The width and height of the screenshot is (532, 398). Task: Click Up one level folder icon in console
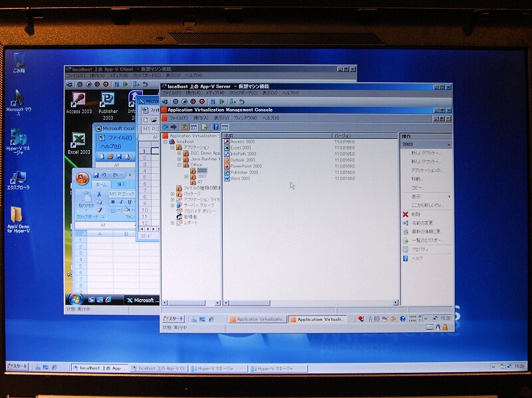click(185, 127)
